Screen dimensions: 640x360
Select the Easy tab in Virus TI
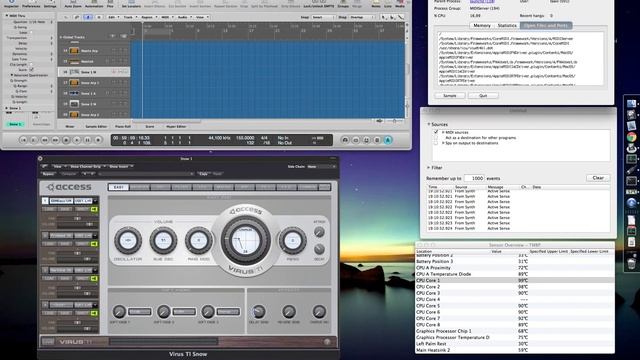118,187
